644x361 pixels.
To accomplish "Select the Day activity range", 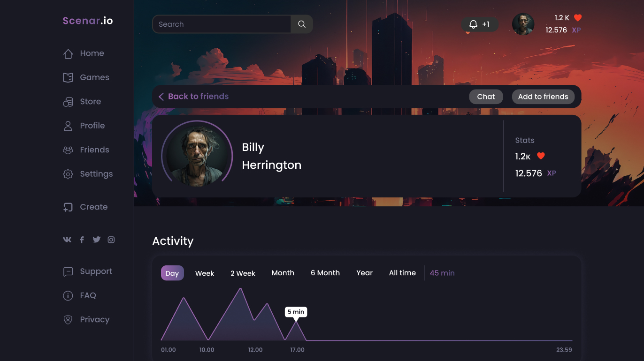I will pos(172,273).
